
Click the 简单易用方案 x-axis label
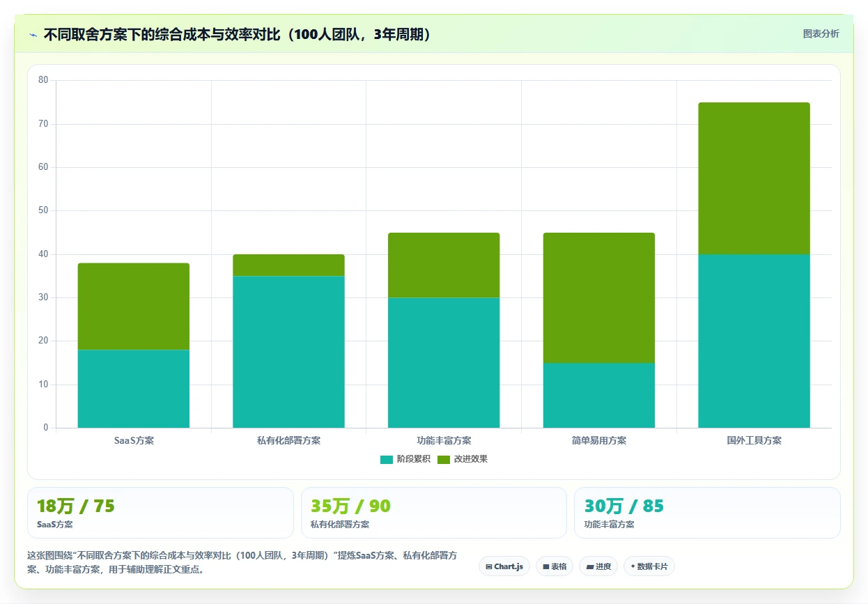click(x=599, y=440)
